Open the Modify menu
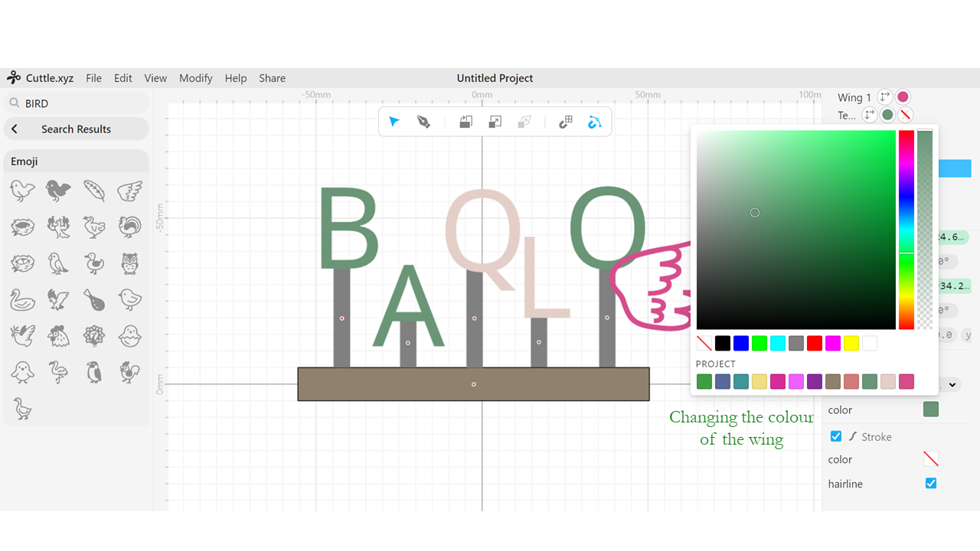 (x=196, y=78)
